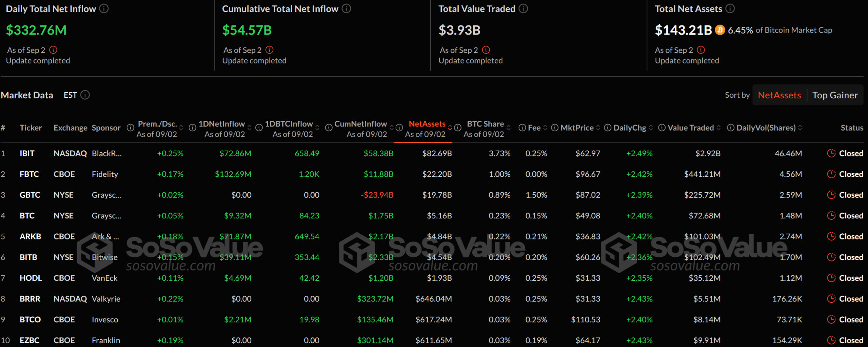Click EST timezone label

70,95
